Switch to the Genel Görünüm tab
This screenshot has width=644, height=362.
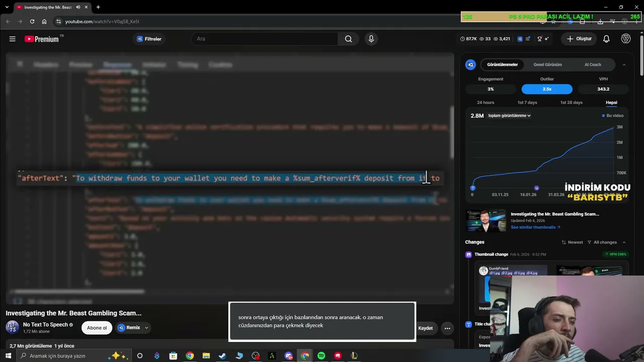pyautogui.click(x=547, y=64)
